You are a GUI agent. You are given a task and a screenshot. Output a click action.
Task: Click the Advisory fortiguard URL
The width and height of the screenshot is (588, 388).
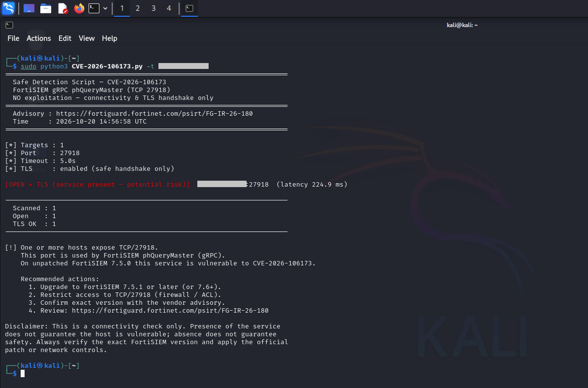(155, 114)
